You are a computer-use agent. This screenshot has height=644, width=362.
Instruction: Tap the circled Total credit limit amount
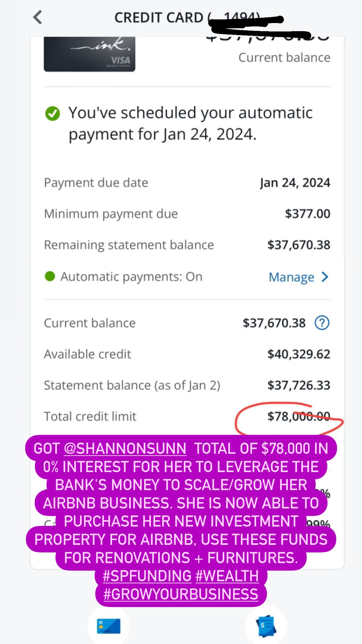299,416
